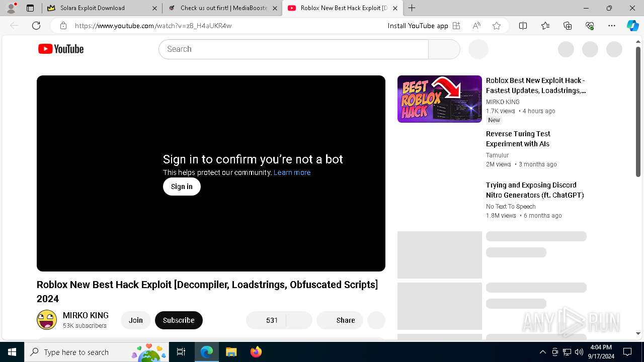Screen dimensions: 644x362
Task: Subscribe to MIRKO KING channel
Action: 179,320
